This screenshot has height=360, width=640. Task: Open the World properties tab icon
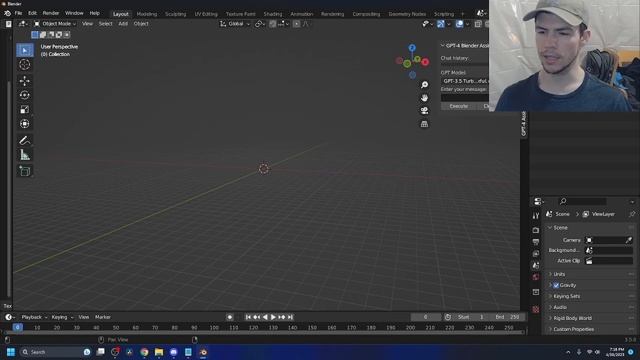point(536,277)
